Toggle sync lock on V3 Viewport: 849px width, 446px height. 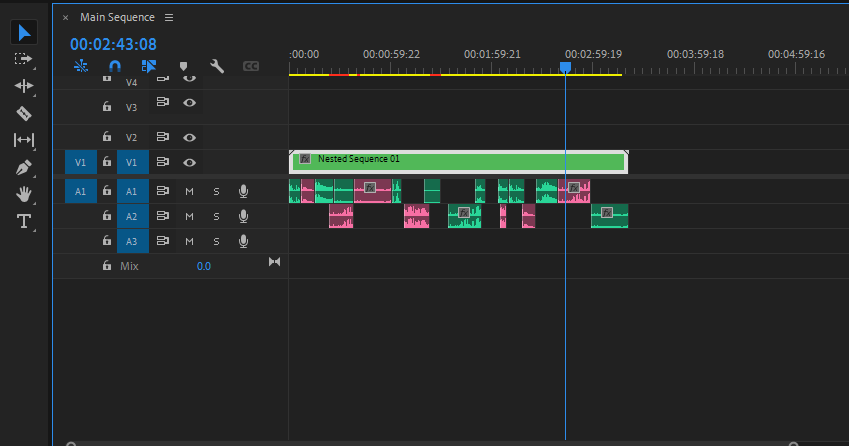(162, 102)
